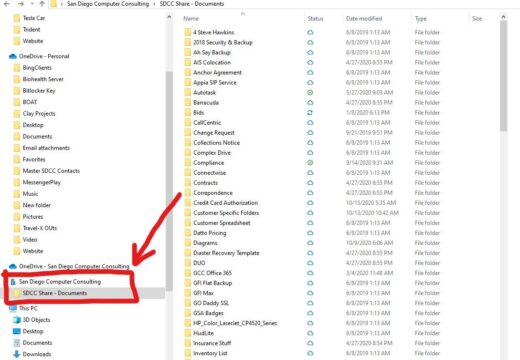This screenshot has width=520, height=360.
Task: Click the file list vertical scrollbar thumb
Action: pos(503,77)
